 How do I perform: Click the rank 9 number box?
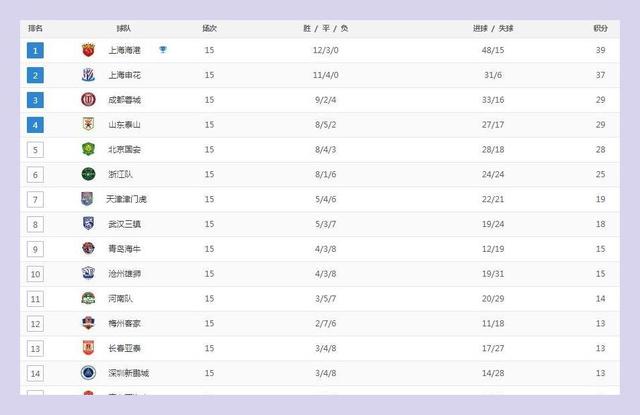(x=35, y=249)
